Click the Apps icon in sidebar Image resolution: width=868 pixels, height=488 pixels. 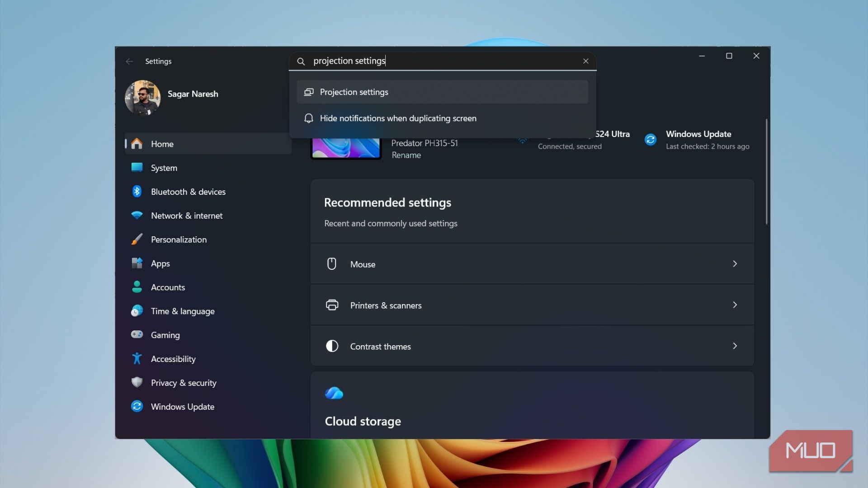[x=137, y=263]
